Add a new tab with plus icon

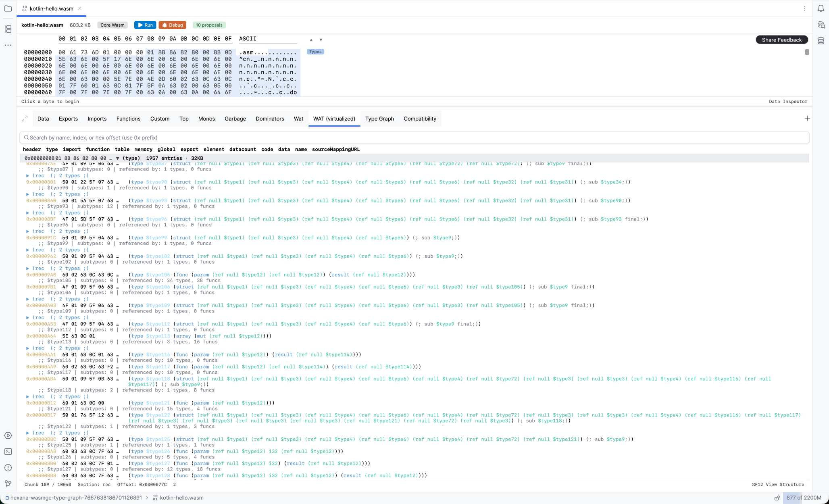tap(807, 119)
